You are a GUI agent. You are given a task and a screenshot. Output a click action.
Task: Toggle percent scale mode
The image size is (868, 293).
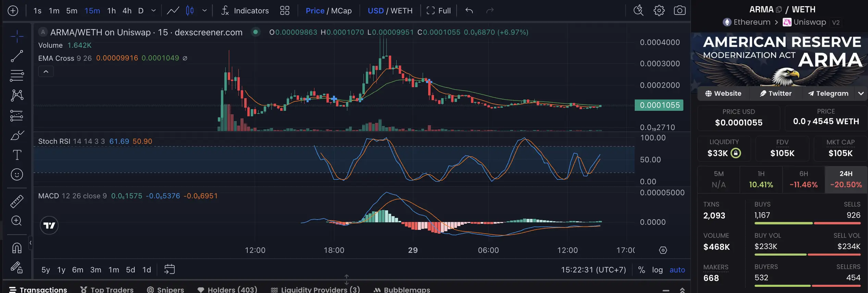642,270
